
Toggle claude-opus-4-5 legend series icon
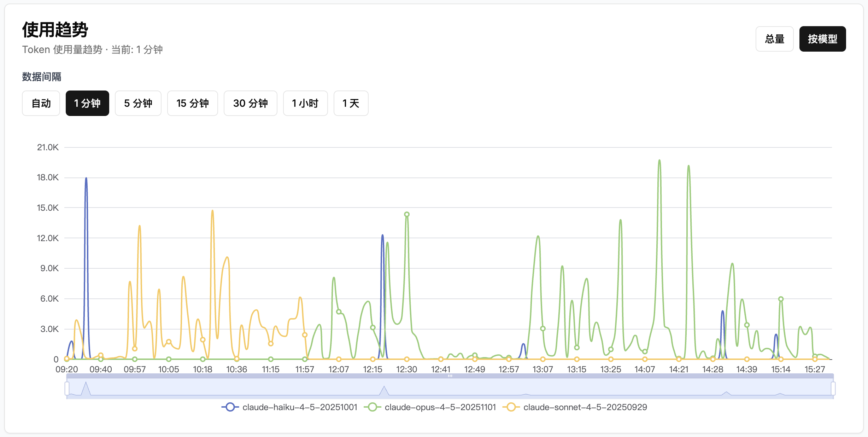click(x=372, y=407)
